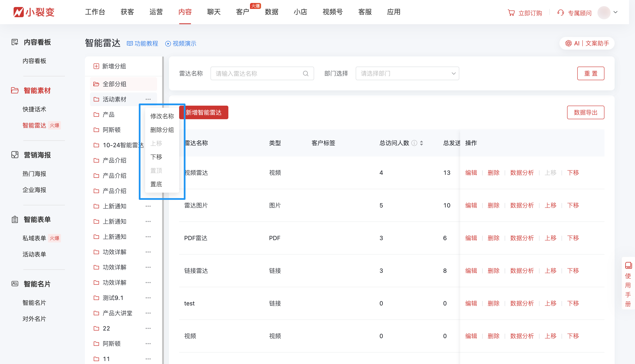635x364 pixels.
Task: Click the folder icon of 全部分组
Action: pyautogui.click(x=96, y=84)
